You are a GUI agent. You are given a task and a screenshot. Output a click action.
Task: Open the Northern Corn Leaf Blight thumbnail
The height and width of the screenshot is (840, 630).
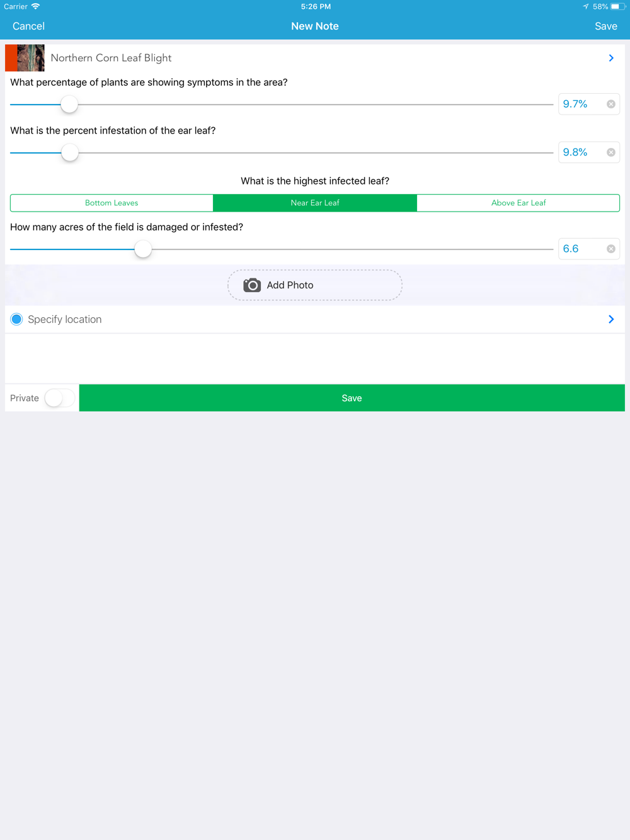[25, 58]
